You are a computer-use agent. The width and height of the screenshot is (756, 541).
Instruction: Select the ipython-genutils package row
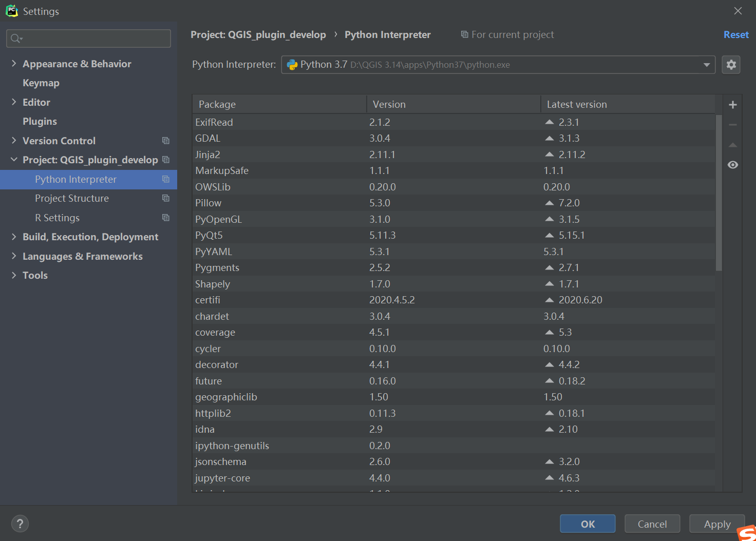pyautogui.click(x=453, y=446)
